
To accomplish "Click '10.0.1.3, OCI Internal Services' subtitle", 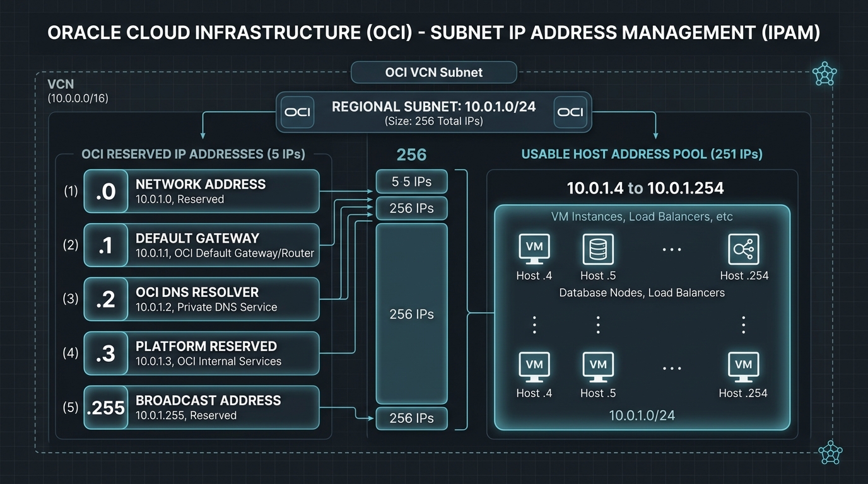I will pyautogui.click(x=208, y=362).
